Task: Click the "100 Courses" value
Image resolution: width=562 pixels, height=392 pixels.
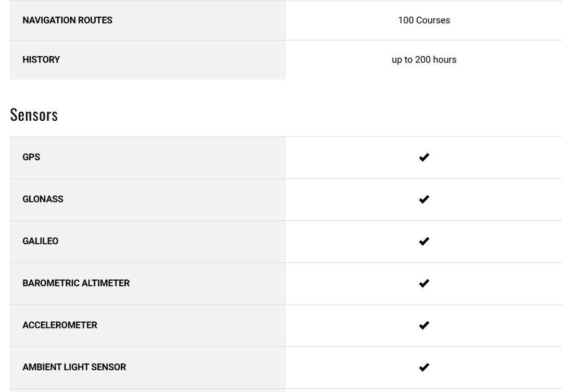Action: pos(424,20)
